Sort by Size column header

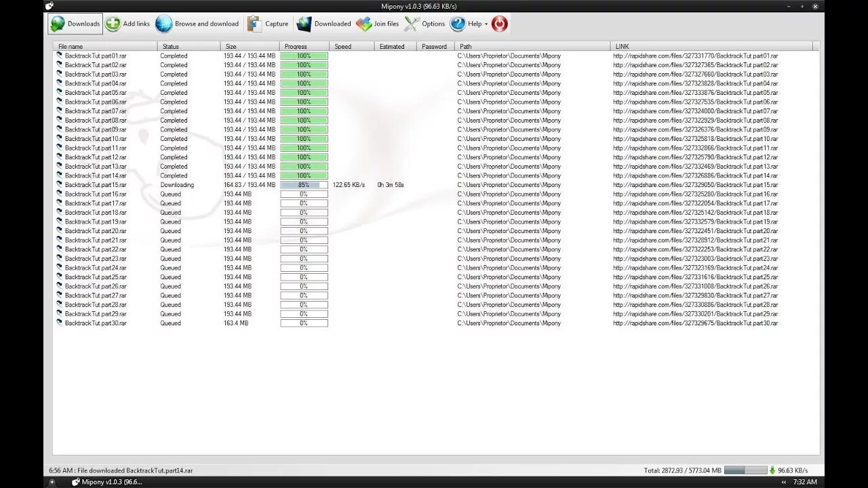pyautogui.click(x=250, y=47)
